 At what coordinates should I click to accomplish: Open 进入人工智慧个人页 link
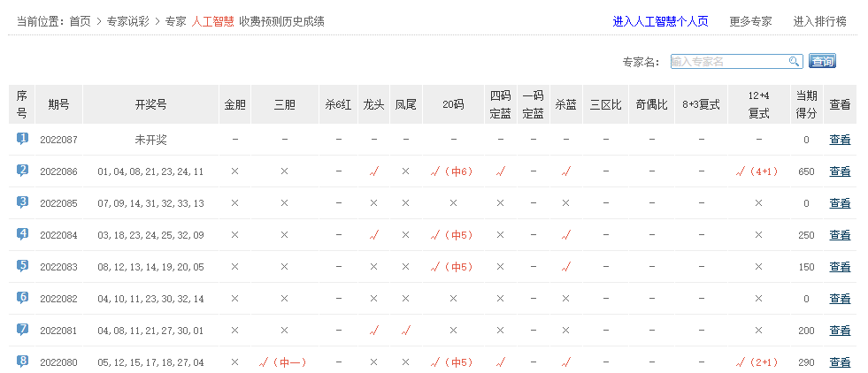(x=660, y=21)
